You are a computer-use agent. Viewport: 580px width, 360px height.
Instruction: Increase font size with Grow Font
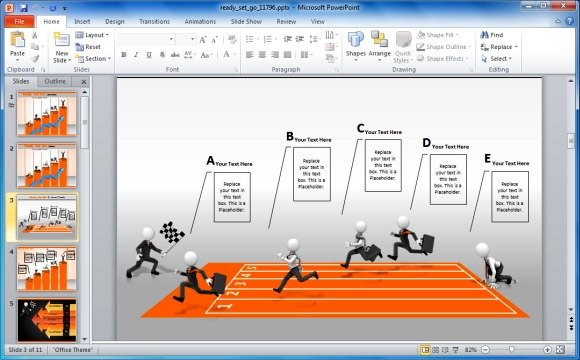point(202,39)
